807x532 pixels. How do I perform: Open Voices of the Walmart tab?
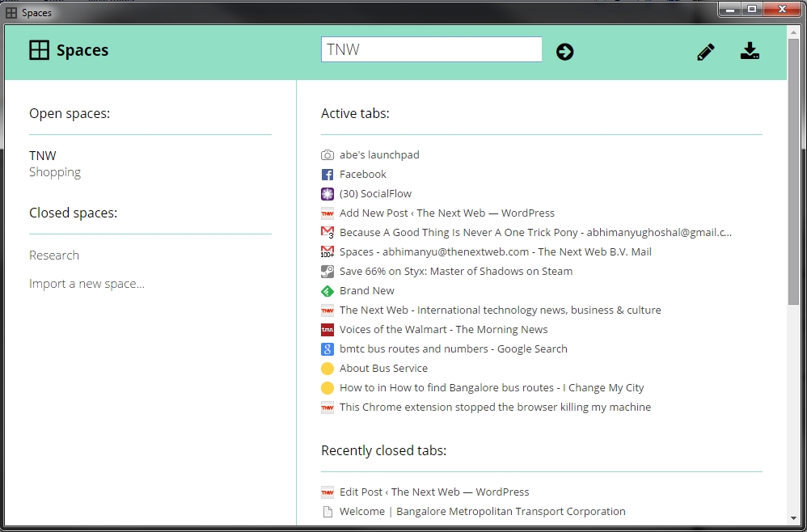tap(443, 329)
